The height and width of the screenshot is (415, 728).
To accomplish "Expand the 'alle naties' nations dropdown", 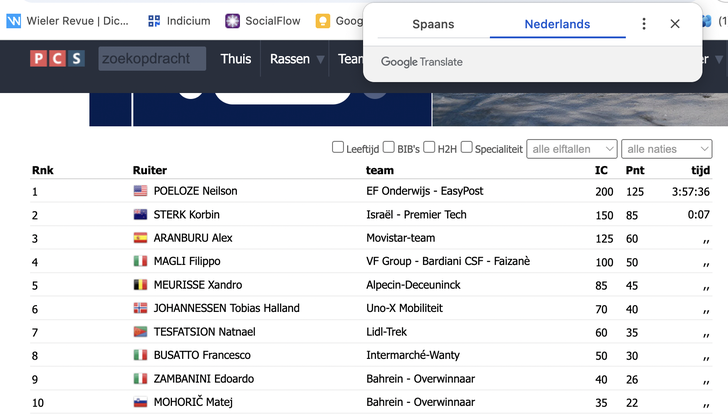I will pos(666,149).
